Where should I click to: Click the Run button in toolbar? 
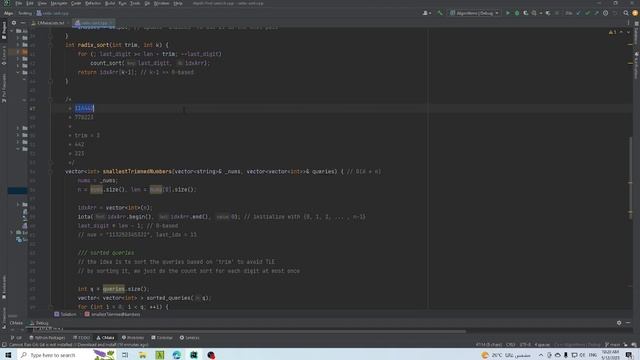click(x=508, y=13)
